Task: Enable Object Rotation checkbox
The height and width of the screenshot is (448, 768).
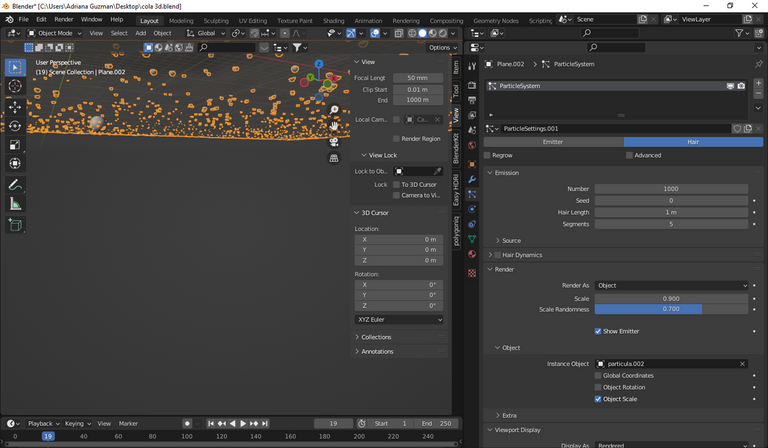Action: 598,387
